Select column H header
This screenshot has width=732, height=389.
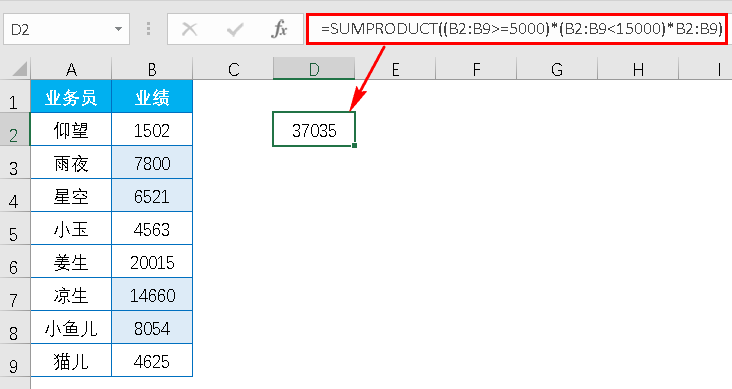pos(638,69)
